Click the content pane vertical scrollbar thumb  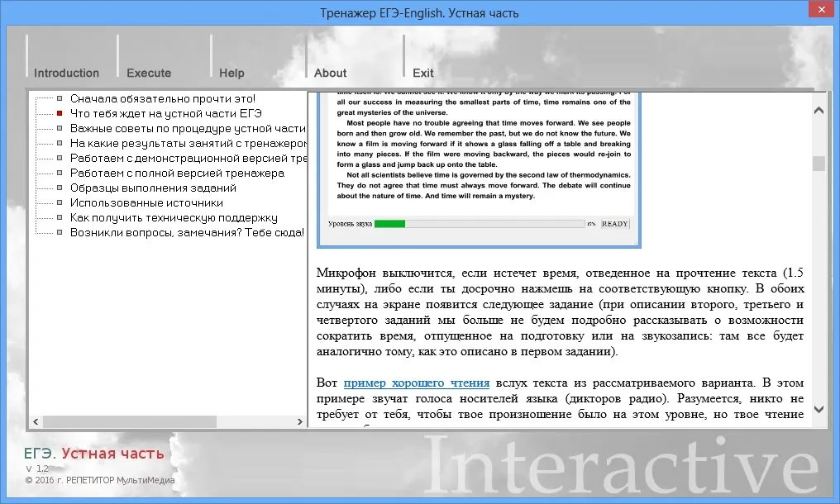(819, 164)
